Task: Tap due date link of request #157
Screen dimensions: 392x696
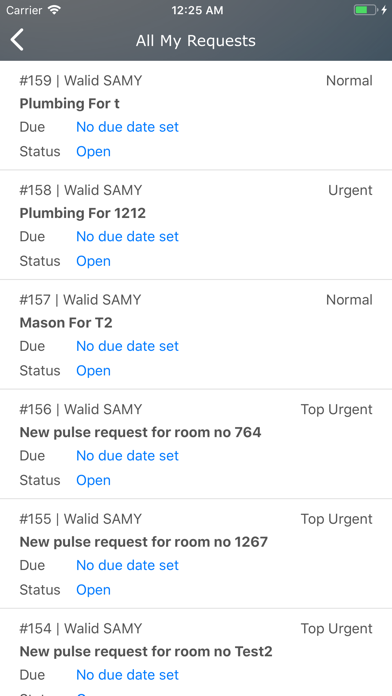Action: click(x=127, y=346)
